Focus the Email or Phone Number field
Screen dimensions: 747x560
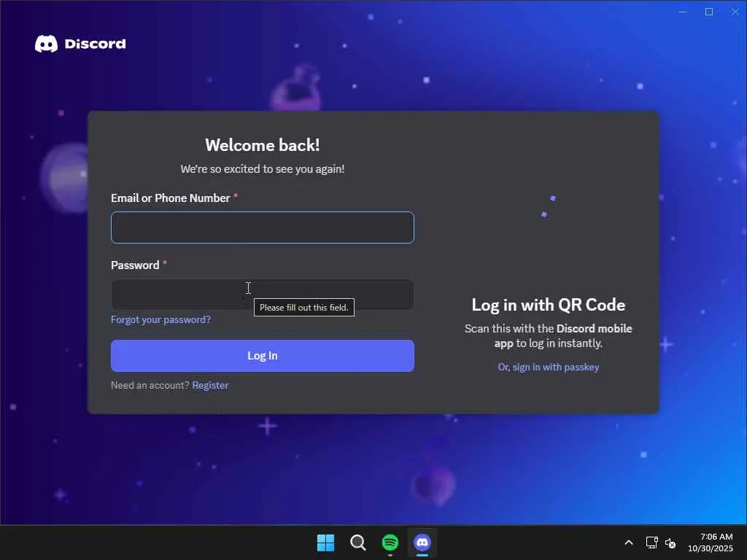[x=263, y=227]
